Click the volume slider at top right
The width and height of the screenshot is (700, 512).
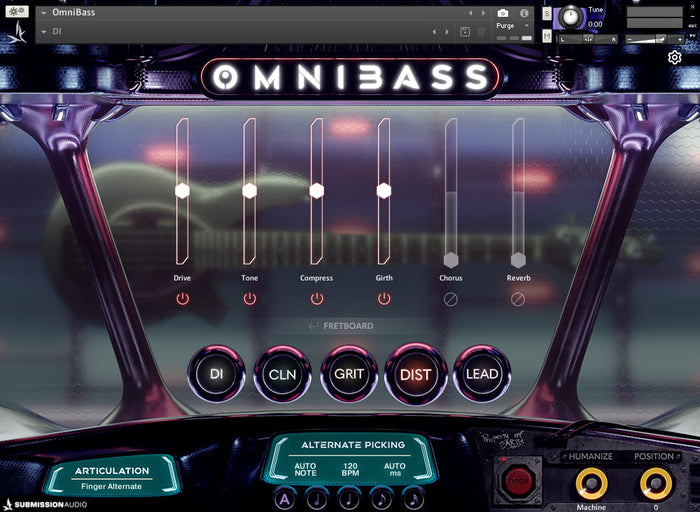coord(654,40)
